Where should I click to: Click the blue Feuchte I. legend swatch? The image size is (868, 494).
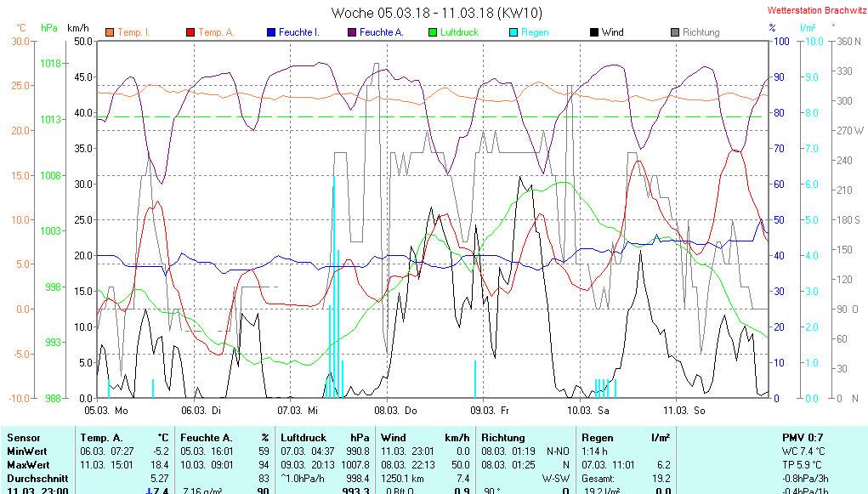pos(271,32)
